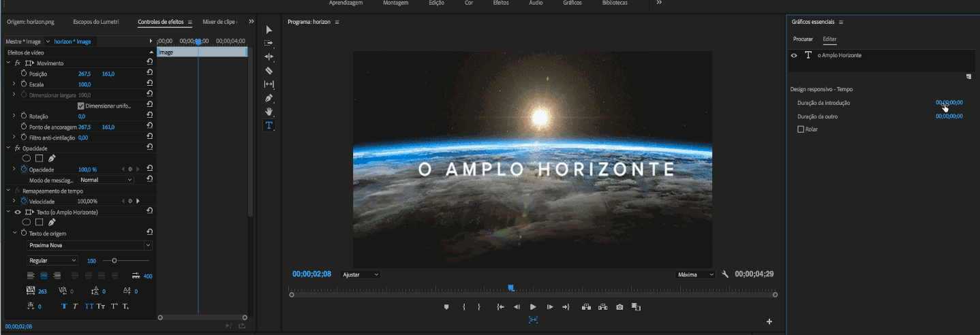Click the font size slider handle
This screenshot has width=980, height=335.
click(x=114, y=260)
